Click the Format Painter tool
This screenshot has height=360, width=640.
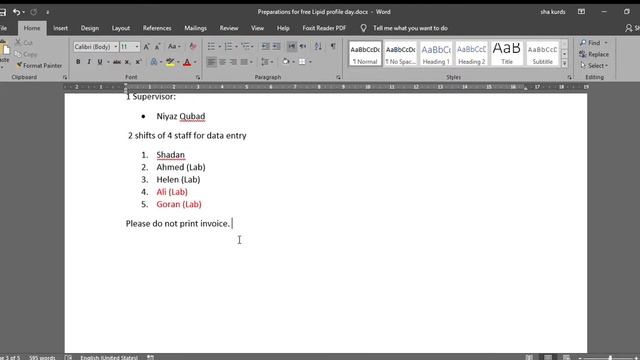tap(39, 65)
